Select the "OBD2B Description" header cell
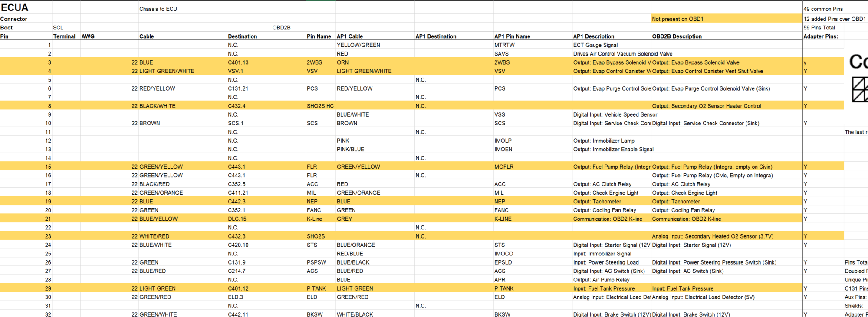 (677, 36)
